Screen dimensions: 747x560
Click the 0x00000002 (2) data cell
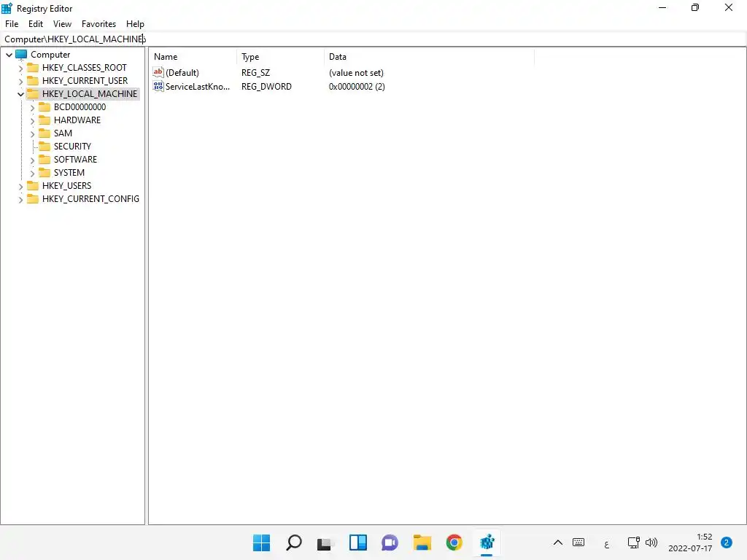pyautogui.click(x=357, y=87)
